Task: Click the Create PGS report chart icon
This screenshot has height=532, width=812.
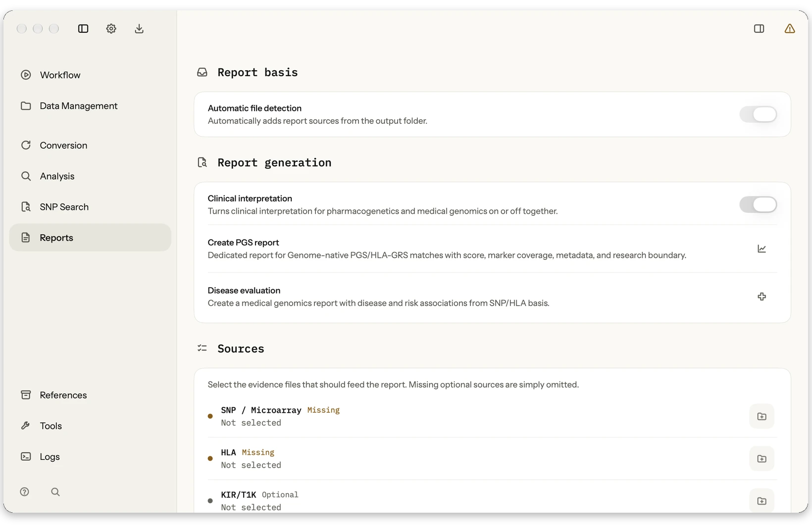Action: [761, 249]
